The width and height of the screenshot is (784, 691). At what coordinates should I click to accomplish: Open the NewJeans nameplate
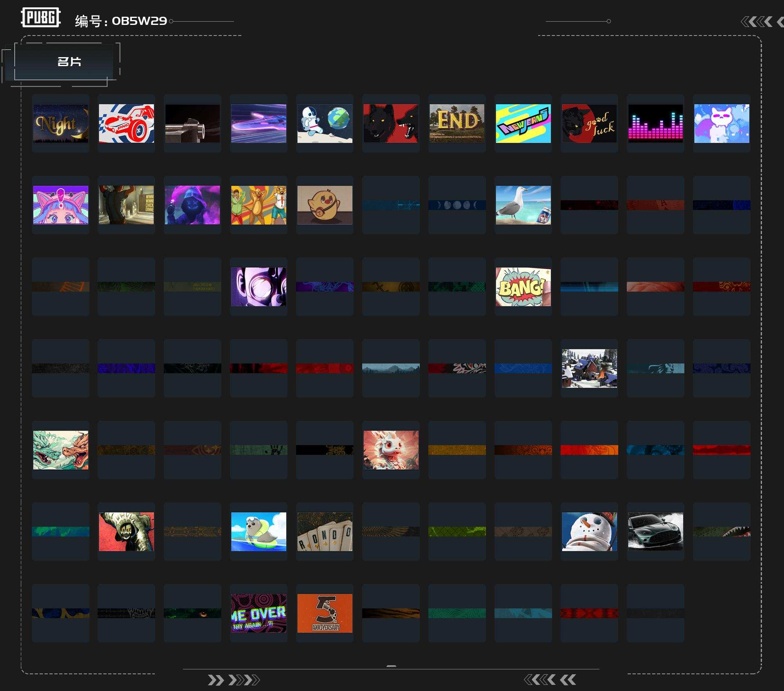pyautogui.click(x=523, y=123)
